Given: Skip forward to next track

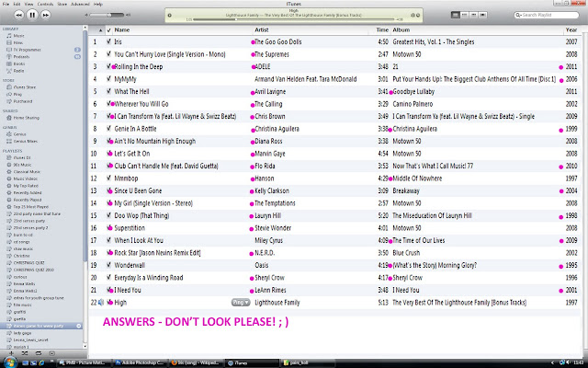Looking at the screenshot, I should point(46,15).
